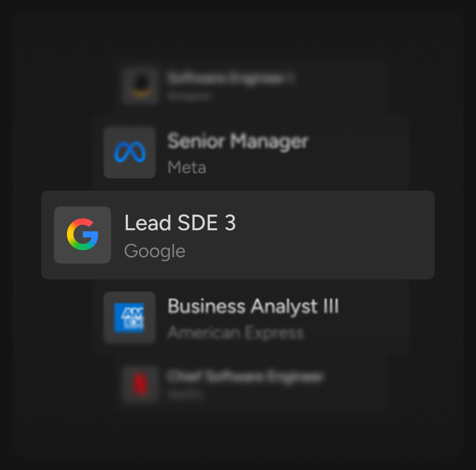Screen dimensions: 476x470
Task: Click the American Express logo
Action: pyautogui.click(x=129, y=317)
